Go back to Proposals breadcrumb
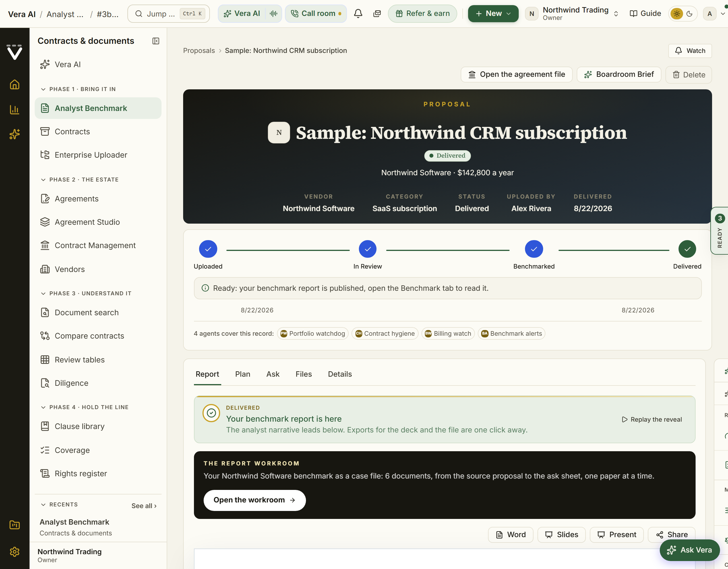728x569 pixels. pos(199,50)
